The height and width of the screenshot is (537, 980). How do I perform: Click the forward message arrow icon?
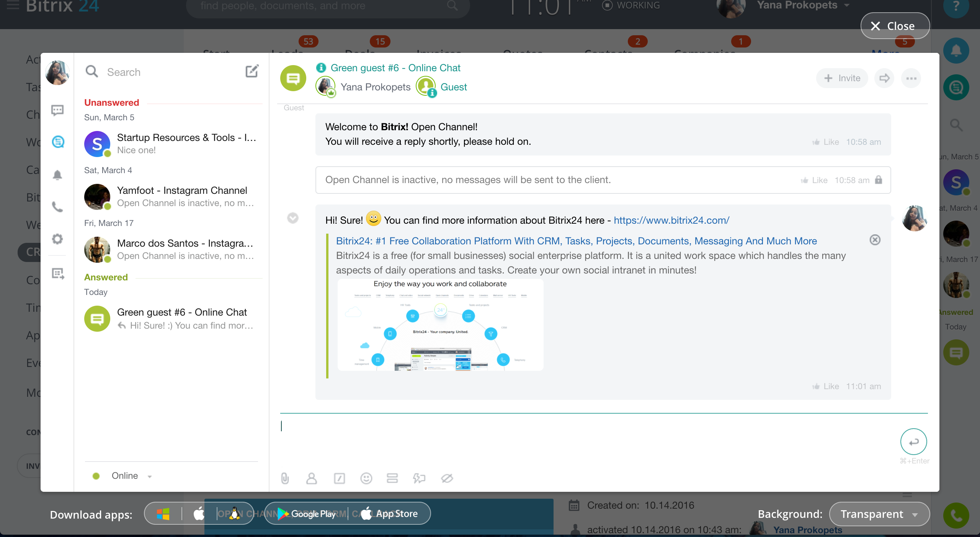[x=885, y=77]
